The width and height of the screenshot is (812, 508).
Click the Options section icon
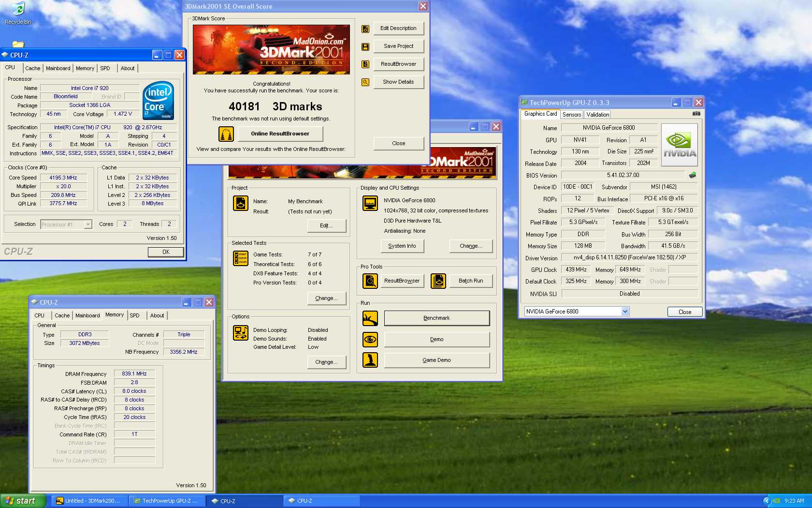pyautogui.click(x=240, y=333)
